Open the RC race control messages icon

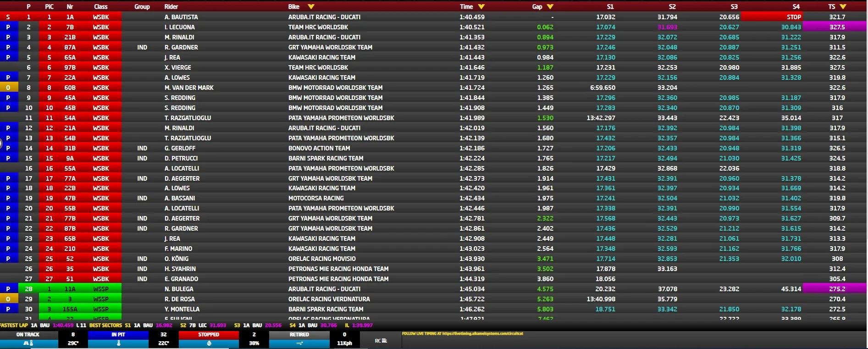coord(381,341)
